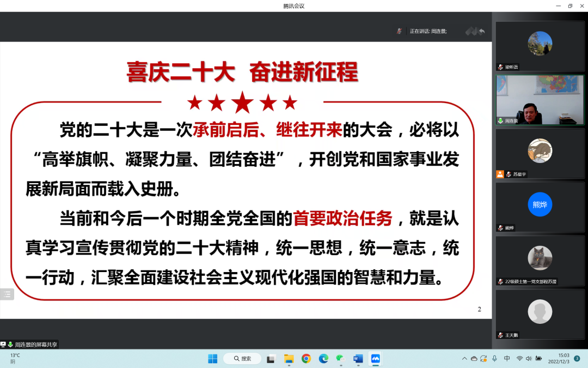Screen dimensions: 588x368
Task: Toggle the 中 input method indicator
Action: [x=507, y=358]
